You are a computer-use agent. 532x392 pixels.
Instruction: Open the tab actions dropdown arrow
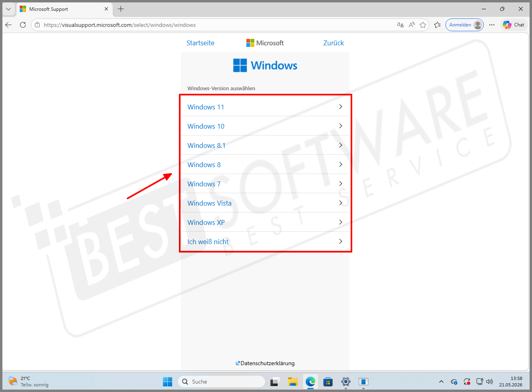click(8, 9)
